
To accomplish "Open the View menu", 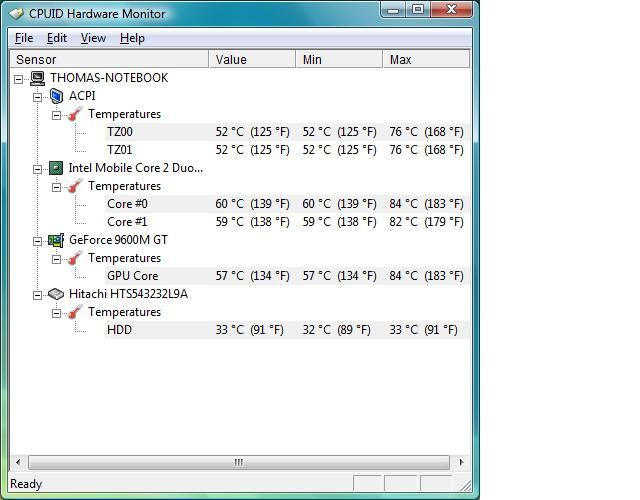I will tap(93, 38).
